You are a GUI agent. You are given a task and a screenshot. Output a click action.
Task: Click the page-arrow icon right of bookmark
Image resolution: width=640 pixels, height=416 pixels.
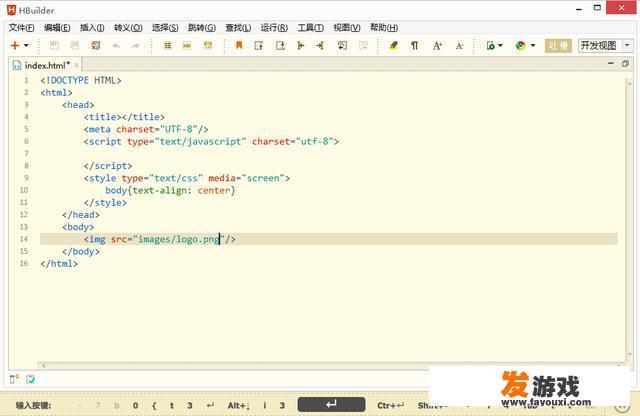[259, 45]
